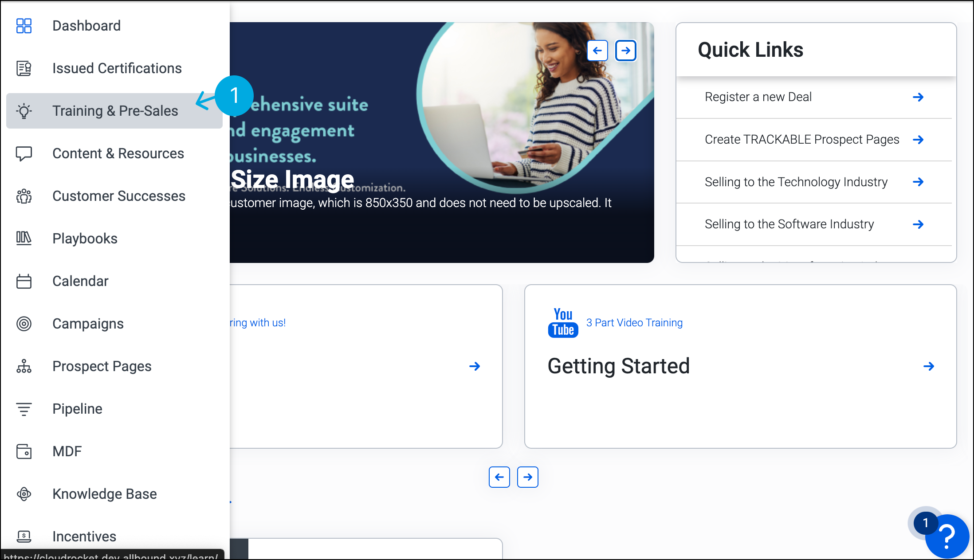Click the arrow on Getting Started card
This screenshot has height=560, width=974.
click(x=929, y=366)
